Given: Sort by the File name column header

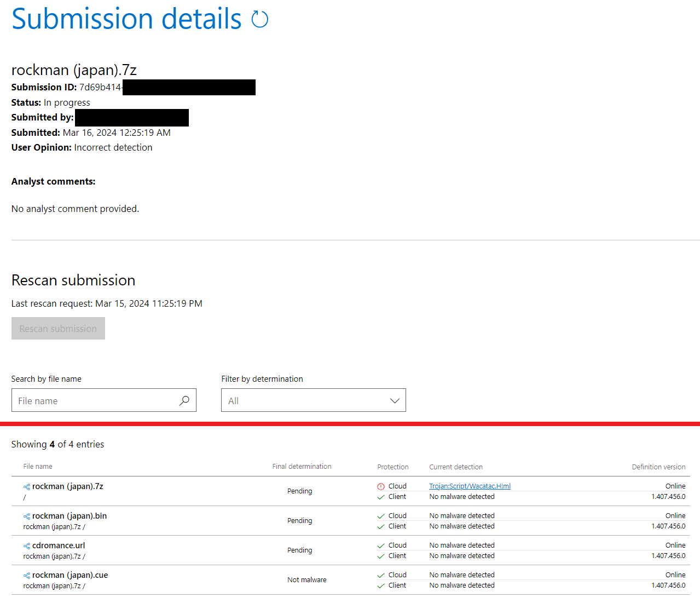Looking at the screenshot, I should point(38,467).
